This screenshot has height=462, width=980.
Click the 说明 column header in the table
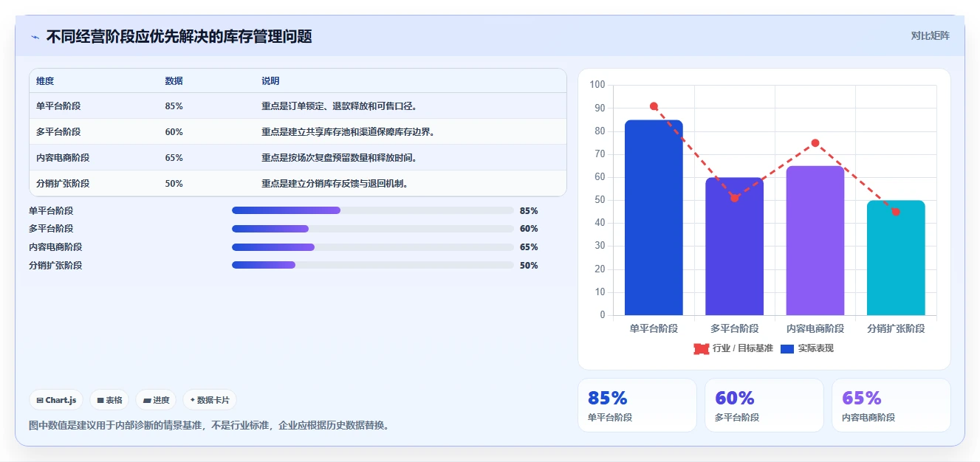point(270,81)
